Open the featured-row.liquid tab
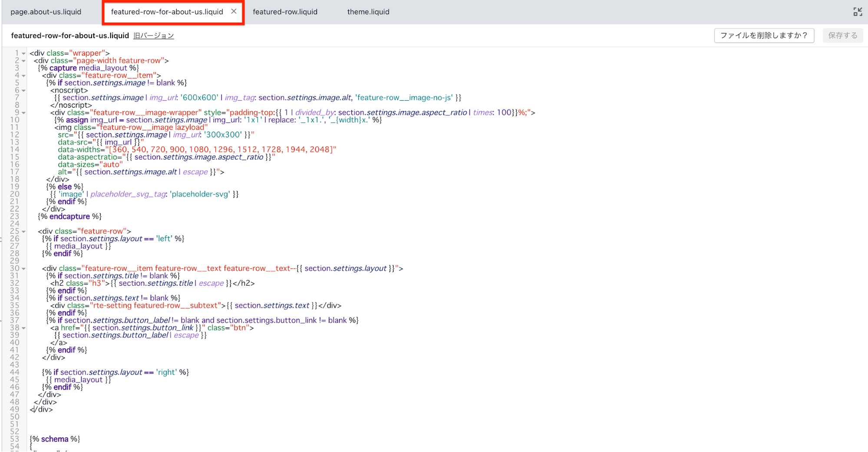868x452 pixels. [285, 12]
